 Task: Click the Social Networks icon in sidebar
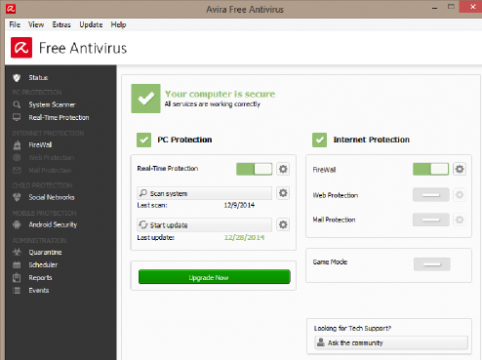pyautogui.click(x=17, y=197)
